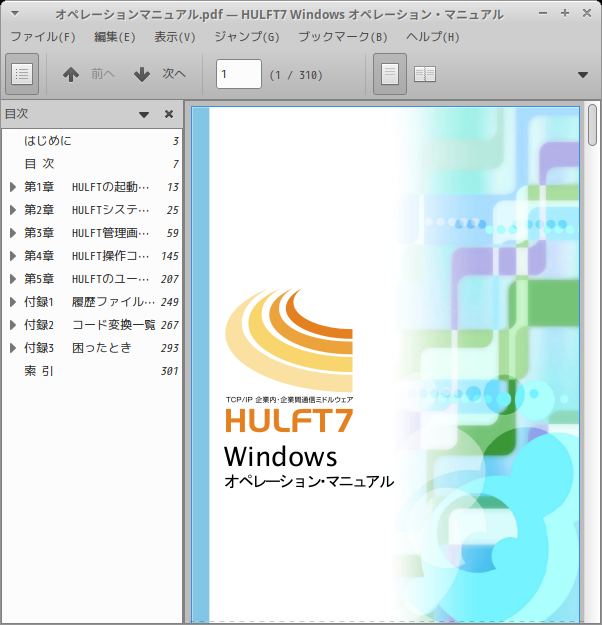Open the toolbar overflow dropdown arrow

[583, 75]
